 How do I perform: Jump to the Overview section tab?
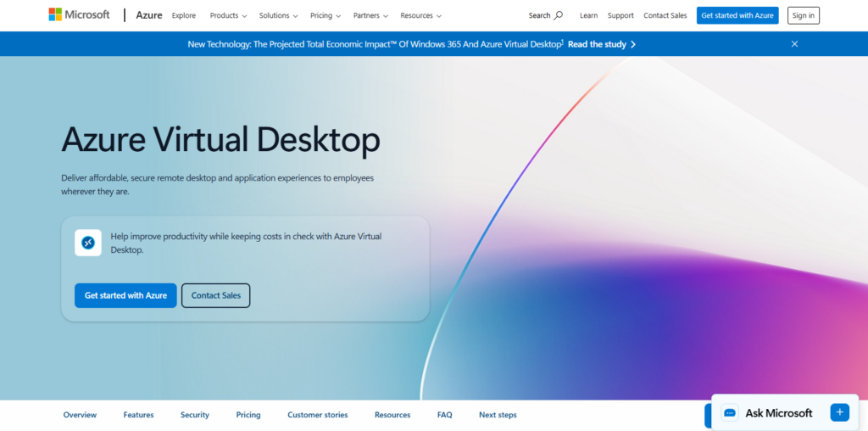coord(80,415)
